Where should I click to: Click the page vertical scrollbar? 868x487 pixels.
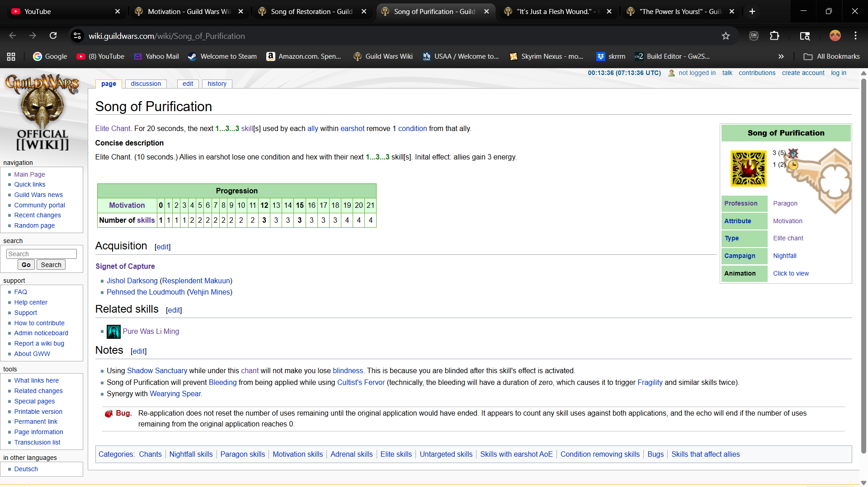[x=863, y=267]
